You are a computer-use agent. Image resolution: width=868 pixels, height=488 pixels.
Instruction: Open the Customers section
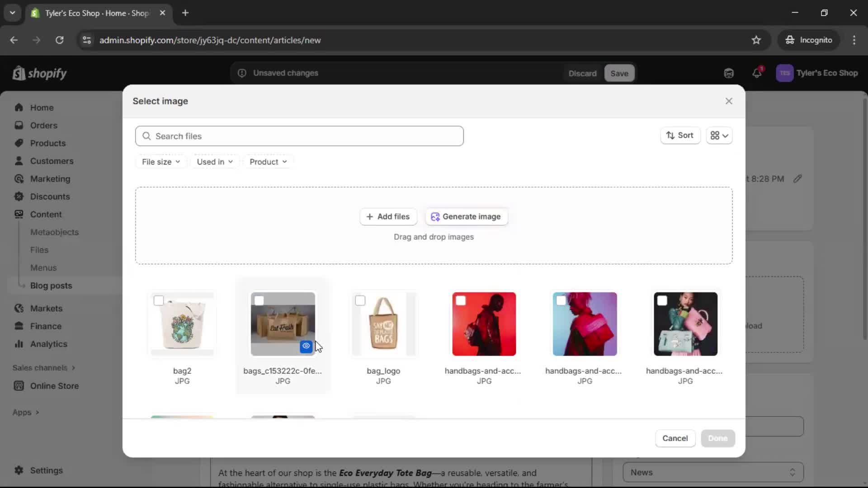point(52,160)
